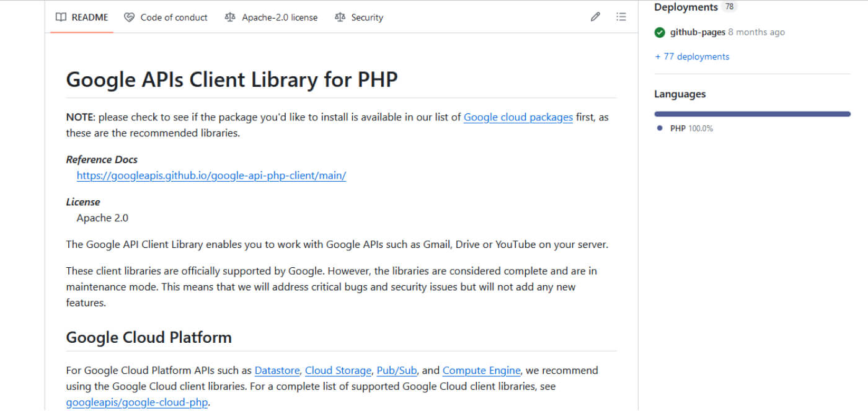
Task: Open the Reference Docs URL link
Action: (x=211, y=175)
